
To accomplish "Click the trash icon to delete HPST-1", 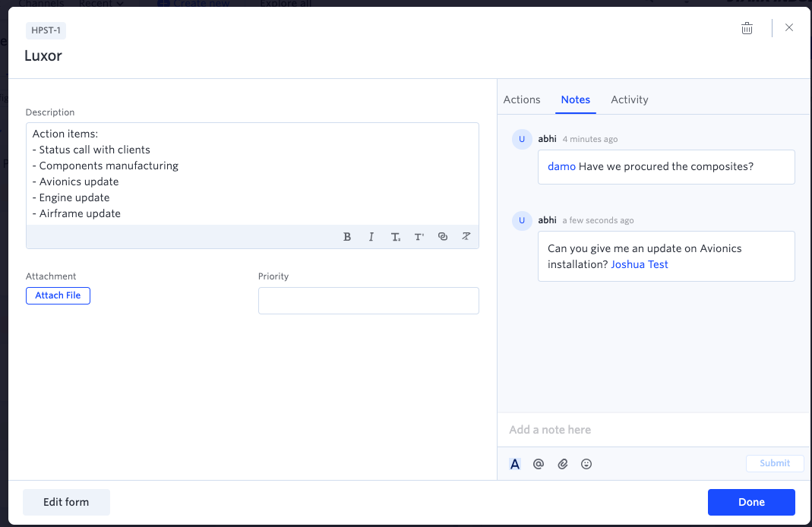I will tap(747, 28).
